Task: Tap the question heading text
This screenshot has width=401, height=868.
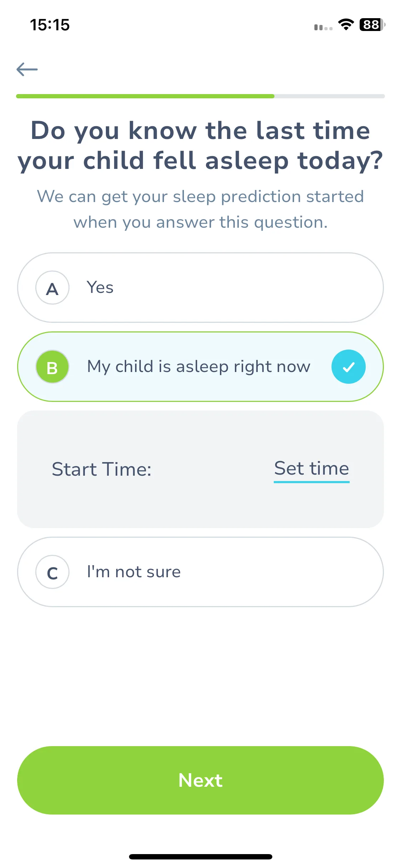Action: pos(200,145)
